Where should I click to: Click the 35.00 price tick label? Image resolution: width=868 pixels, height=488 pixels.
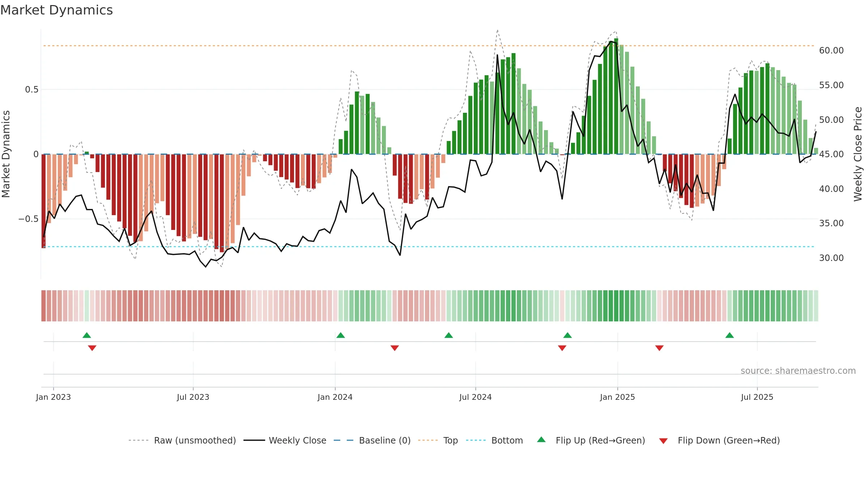coord(831,223)
